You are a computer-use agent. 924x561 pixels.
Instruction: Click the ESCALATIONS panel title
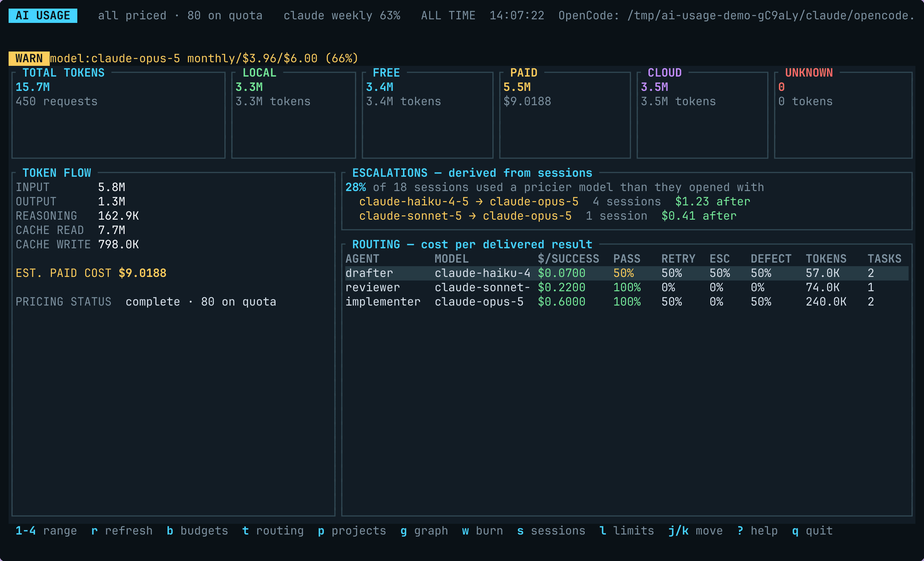point(472,173)
